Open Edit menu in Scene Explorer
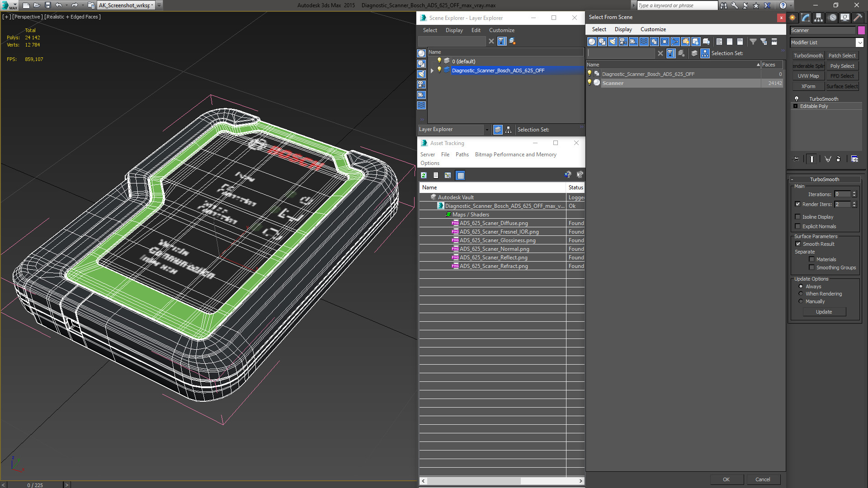This screenshot has height=488, width=868. coord(476,30)
